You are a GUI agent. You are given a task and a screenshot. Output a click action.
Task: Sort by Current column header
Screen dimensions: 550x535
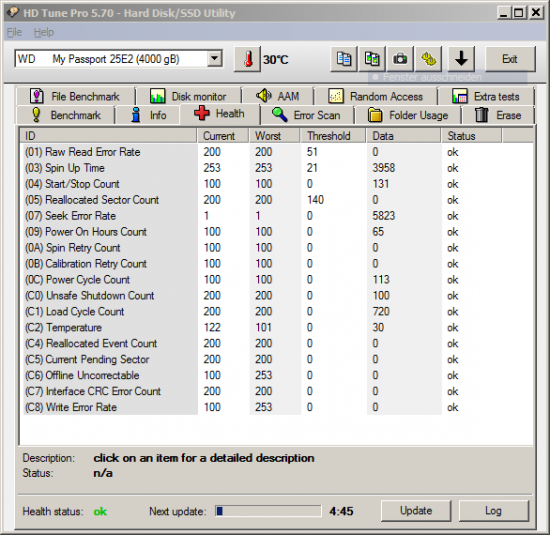point(223,136)
